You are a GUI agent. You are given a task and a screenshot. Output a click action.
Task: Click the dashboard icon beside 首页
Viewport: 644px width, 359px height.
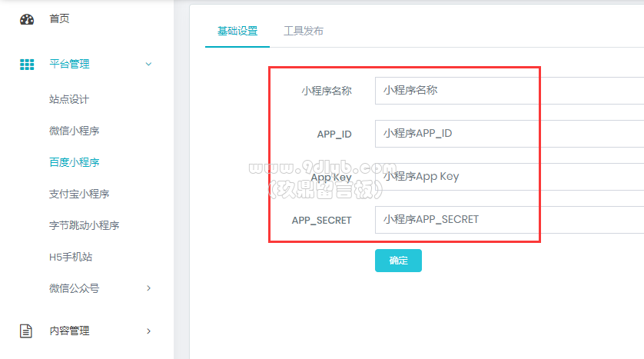click(27, 19)
